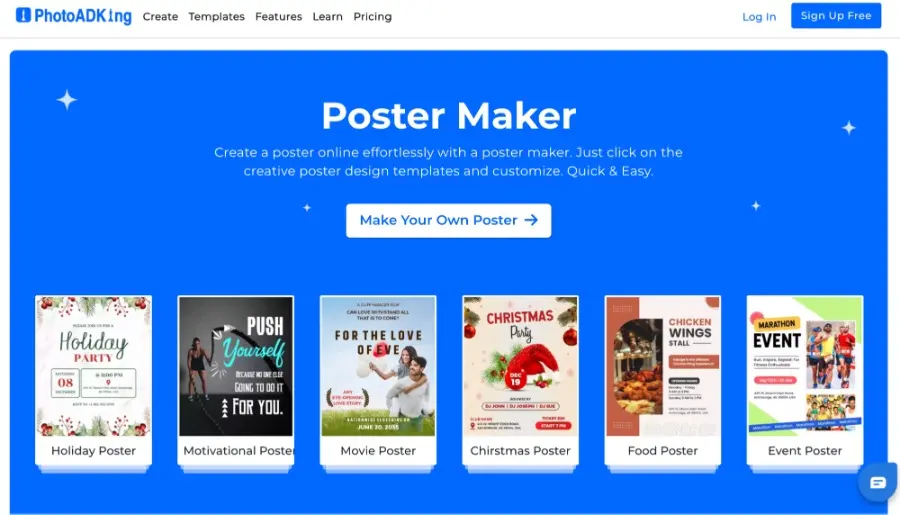Click the Event Poster label

805,451
